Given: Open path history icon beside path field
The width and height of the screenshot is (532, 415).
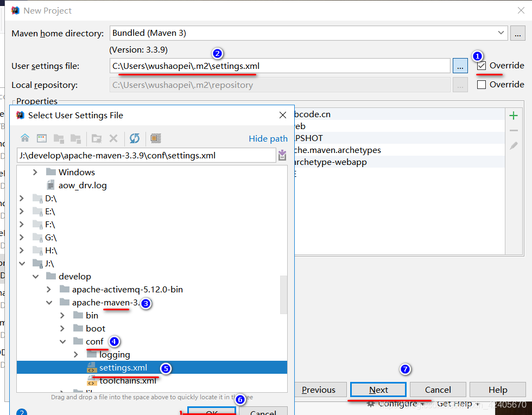Looking at the screenshot, I should click(x=282, y=155).
